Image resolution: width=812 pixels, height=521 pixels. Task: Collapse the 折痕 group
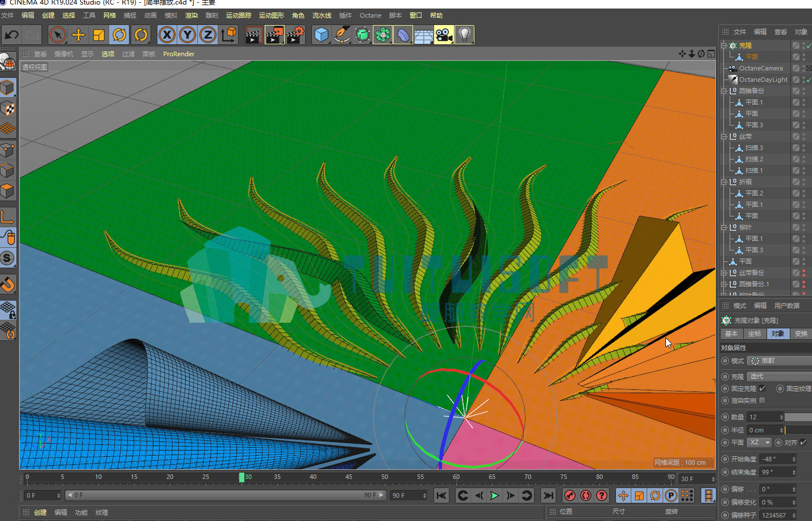724,182
